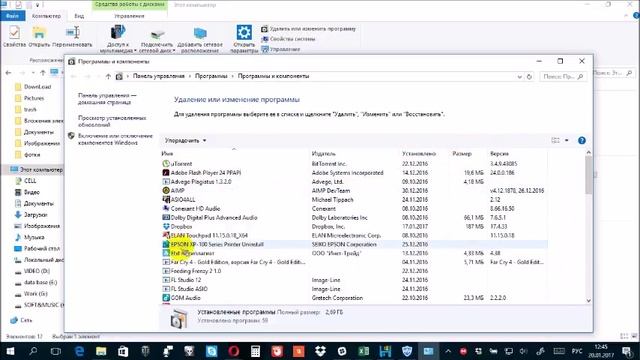This screenshot has width=640, height=360.
Task: Select ASIO4ALL in the program list
Action: pyautogui.click(x=354, y=200)
